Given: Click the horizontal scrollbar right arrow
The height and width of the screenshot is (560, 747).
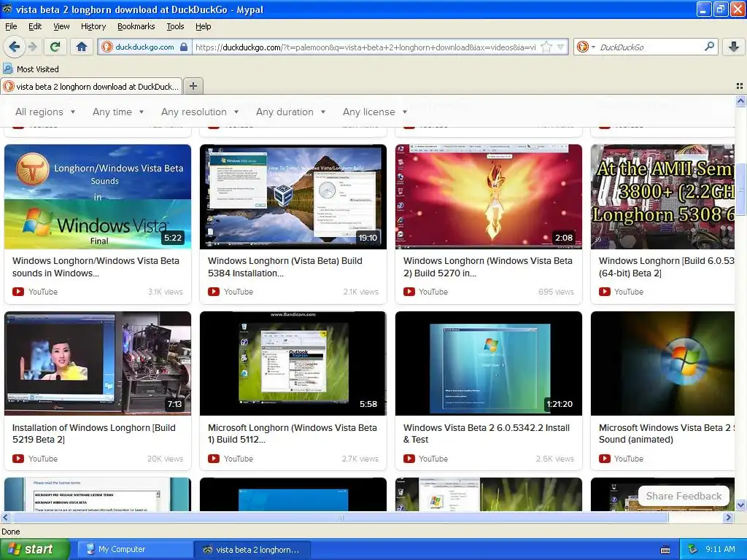Looking at the screenshot, I should [x=729, y=517].
